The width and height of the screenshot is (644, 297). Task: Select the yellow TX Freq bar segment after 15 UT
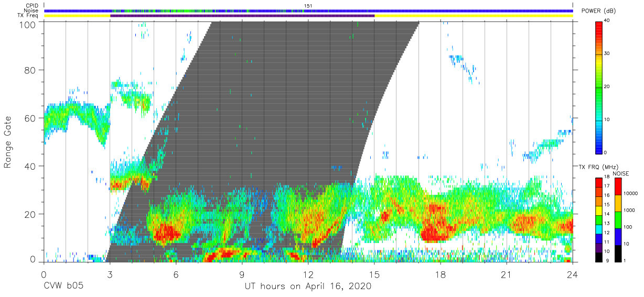point(474,16)
